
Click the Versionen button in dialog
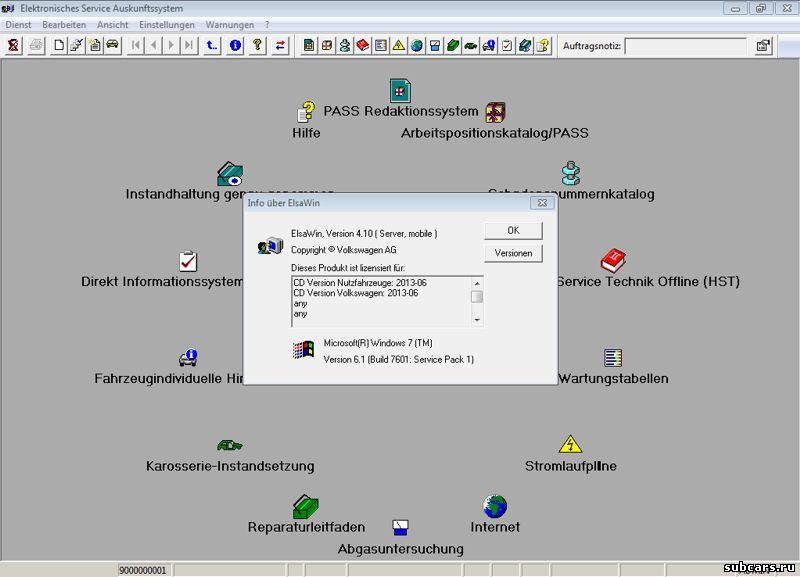pyautogui.click(x=513, y=253)
